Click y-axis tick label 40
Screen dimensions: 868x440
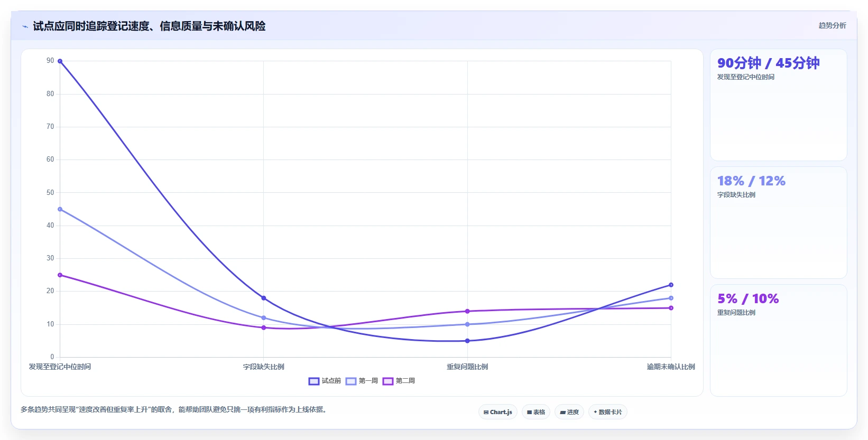(x=50, y=225)
